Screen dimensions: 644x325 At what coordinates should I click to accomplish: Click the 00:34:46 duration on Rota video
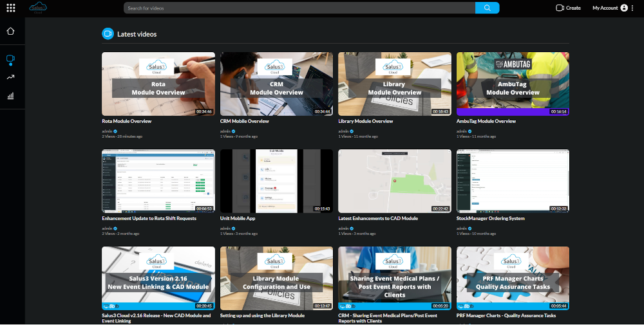pyautogui.click(x=204, y=111)
